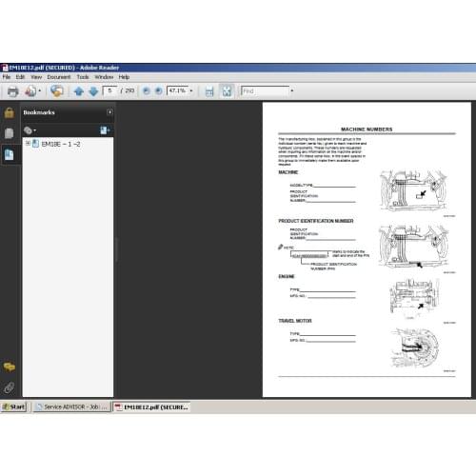Click the travel motor illustration
This screenshot has width=476, height=476.
point(414,347)
